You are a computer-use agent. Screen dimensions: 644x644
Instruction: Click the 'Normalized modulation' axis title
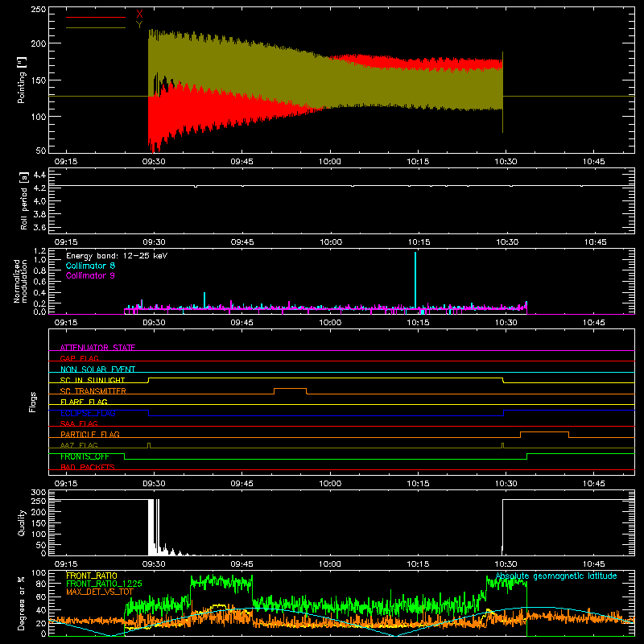click(20, 281)
